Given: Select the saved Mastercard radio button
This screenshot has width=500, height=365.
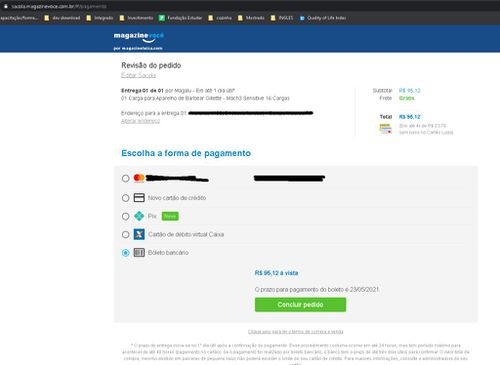Looking at the screenshot, I should pos(125,178).
